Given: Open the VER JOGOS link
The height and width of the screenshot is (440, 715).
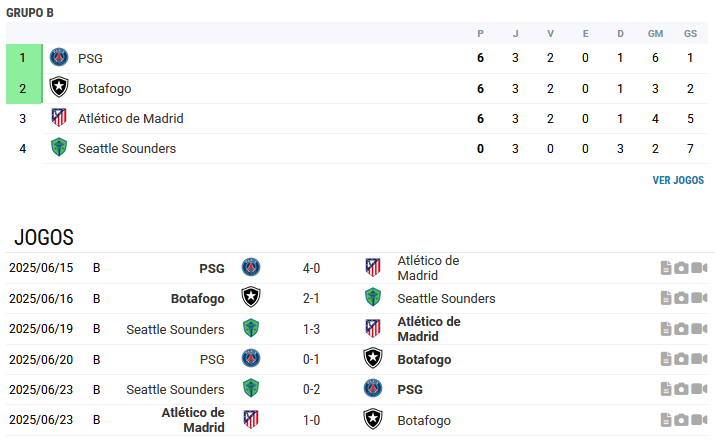Looking at the screenshot, I should 678,180.
